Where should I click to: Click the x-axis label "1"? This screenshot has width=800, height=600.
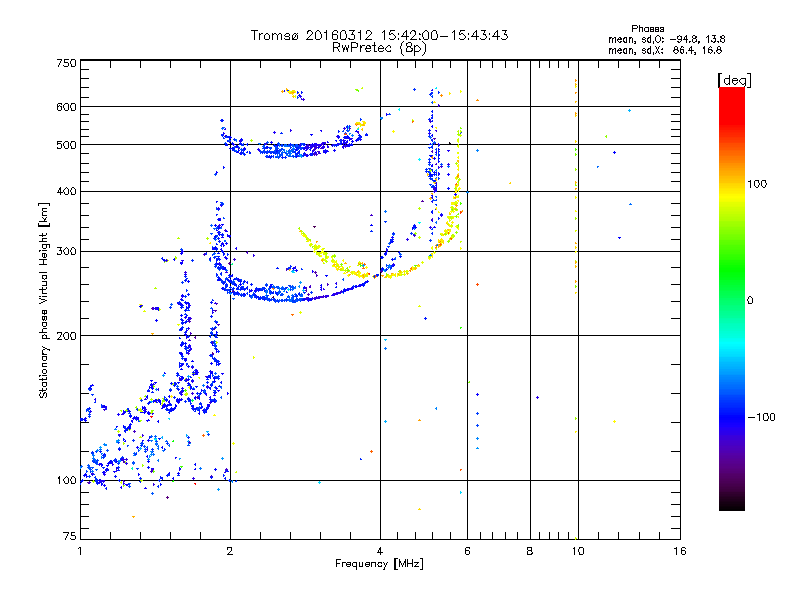point(80,551)
